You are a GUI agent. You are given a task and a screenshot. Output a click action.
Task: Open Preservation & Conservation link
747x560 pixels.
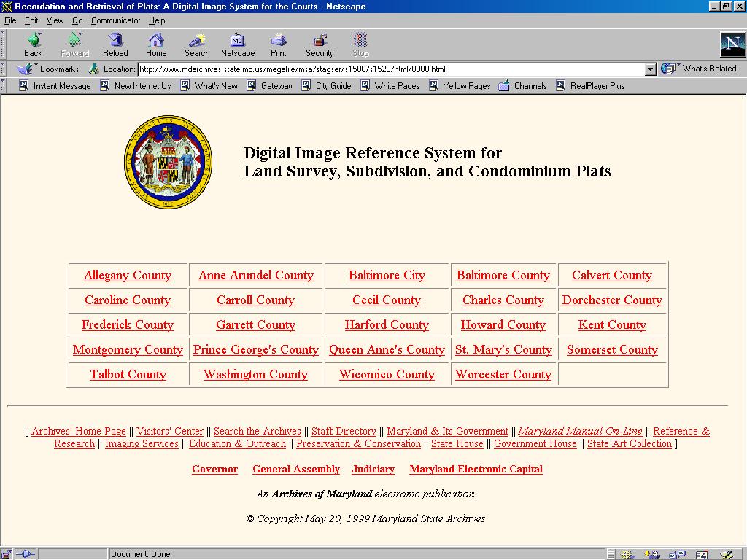tap(359, 444)
